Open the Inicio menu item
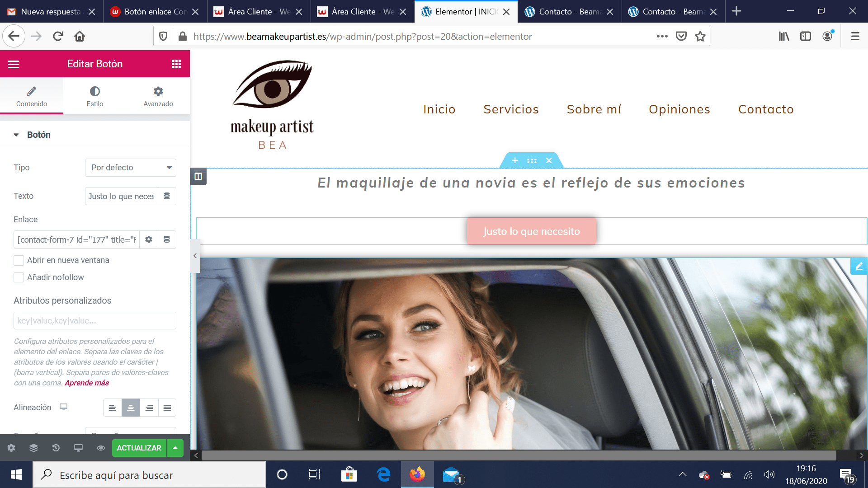Viewport: 868px width, 488px height. (439, 109)
